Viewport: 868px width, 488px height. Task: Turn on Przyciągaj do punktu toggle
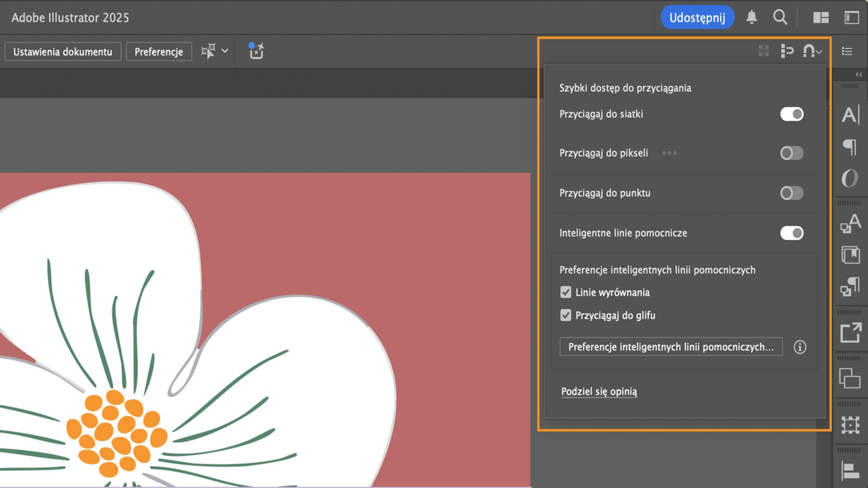[x=792, y=193]
